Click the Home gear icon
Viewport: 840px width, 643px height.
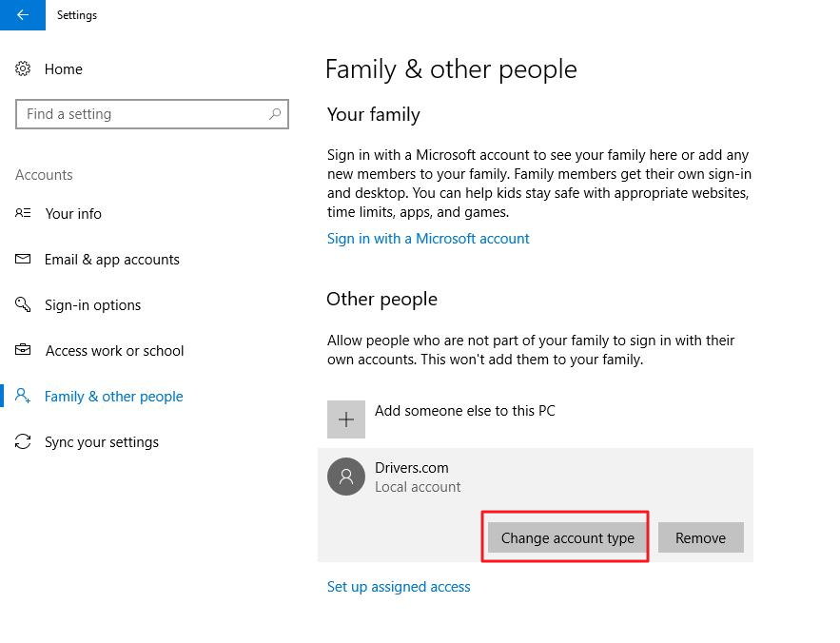coord(23,68)
